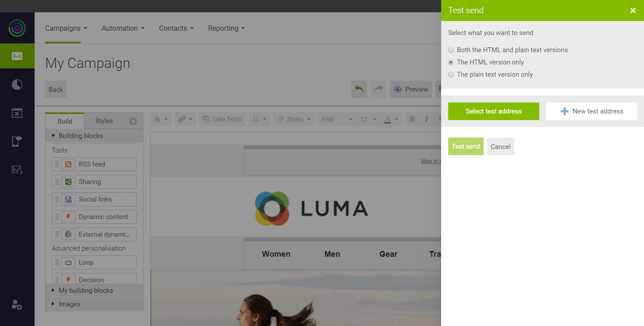This screenshot has width=644, height=326.
Task: Click the Omega special character icon
Action: (x=256, y=119)
